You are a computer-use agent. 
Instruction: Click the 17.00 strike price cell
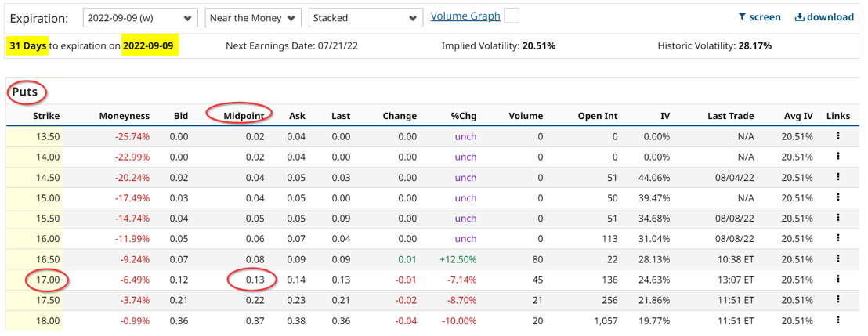point(47,280)
